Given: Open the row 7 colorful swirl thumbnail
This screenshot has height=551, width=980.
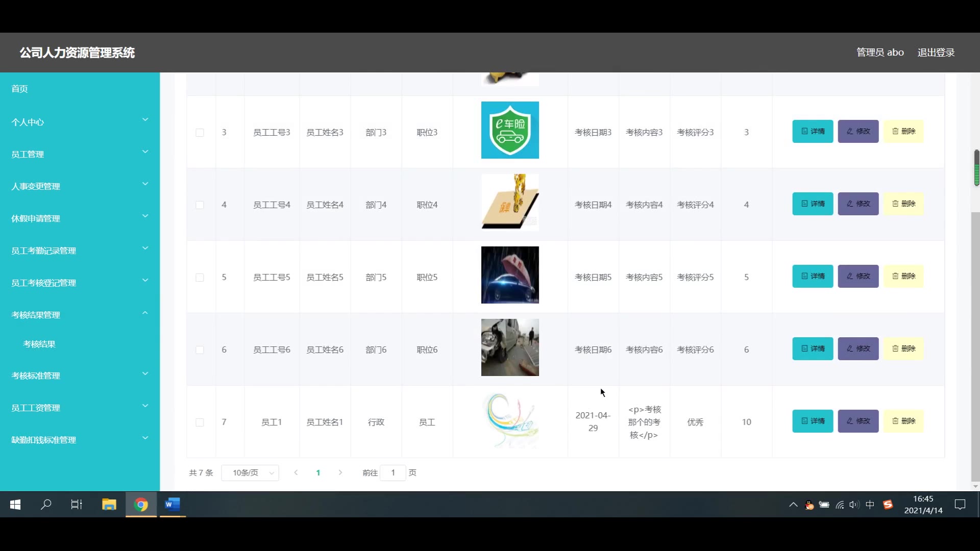Looking at the screenshot, I should pos(510,420).
